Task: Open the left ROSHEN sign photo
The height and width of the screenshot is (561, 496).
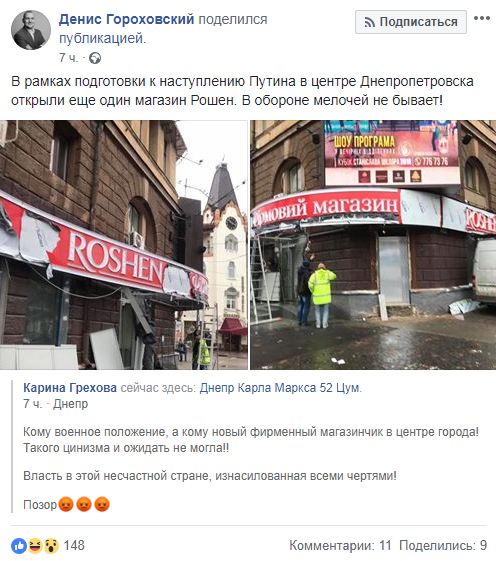Action: [124, 245]
